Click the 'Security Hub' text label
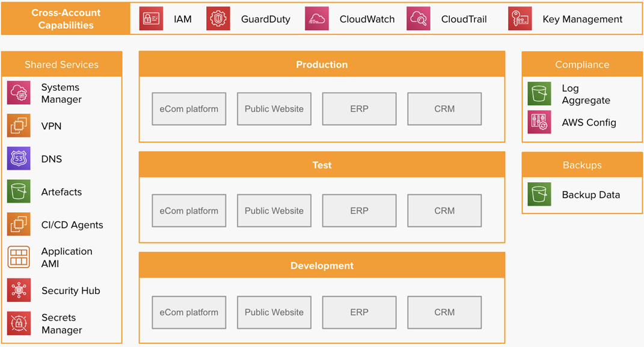 (71, 290)
